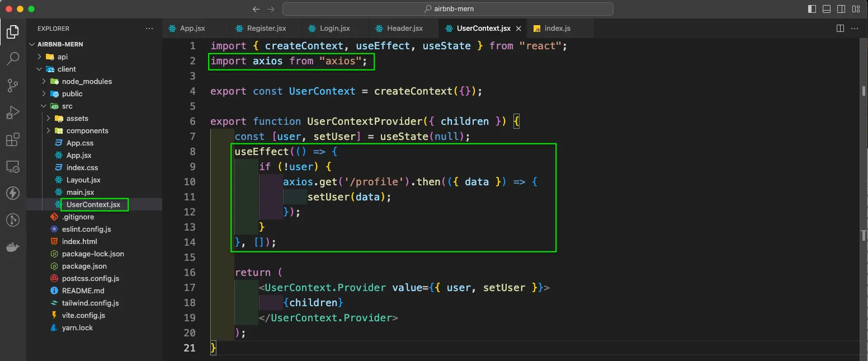The height and width of the screenshot is (361, 868).
Task: Open App.css in the explorer
Action: (95, 143)
